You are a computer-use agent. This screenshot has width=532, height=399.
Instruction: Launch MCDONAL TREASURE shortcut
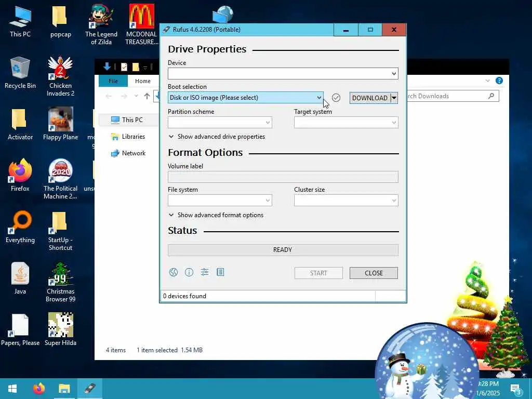(x=141, y=24)
